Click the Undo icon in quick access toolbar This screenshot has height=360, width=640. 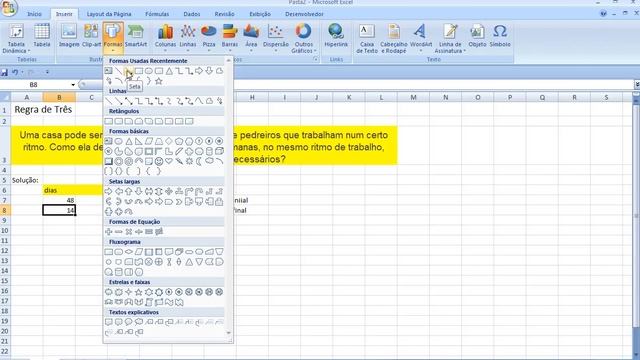[x=15, y=72]
